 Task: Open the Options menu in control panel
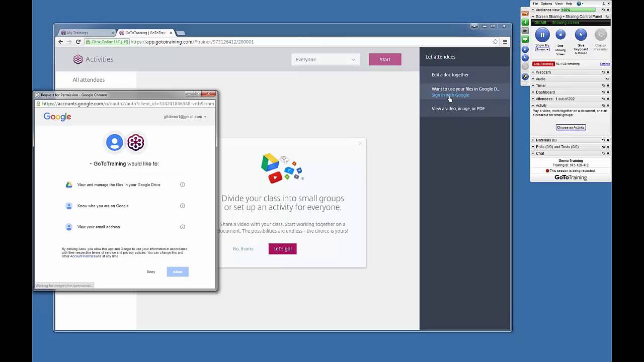[546, 4]
